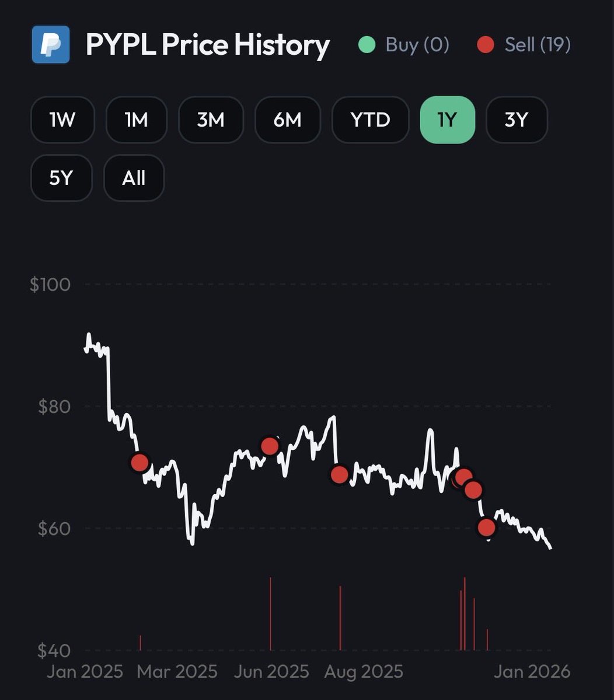Select the 1W time range
The width and height of the screenshot is (614, 700).
pos(62,120)
